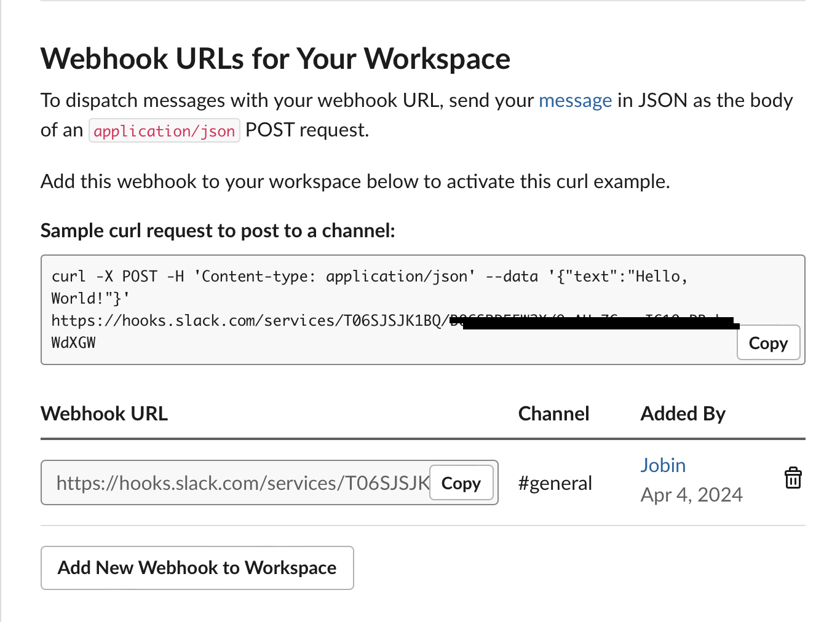Screen dimensions: 840x622
Task: Click the 'Webhook URL' column header
Action: click(104, 414)
